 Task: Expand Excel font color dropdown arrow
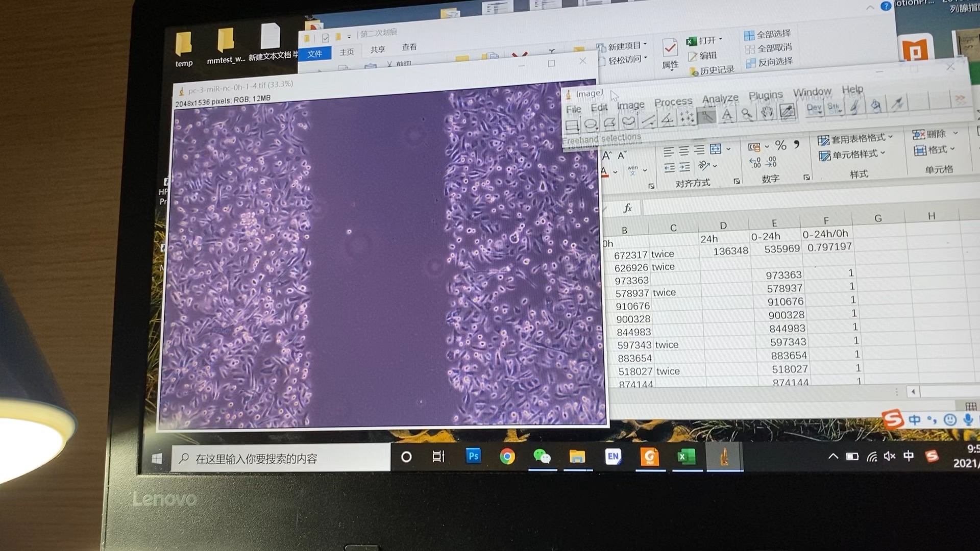pos(615,172)
